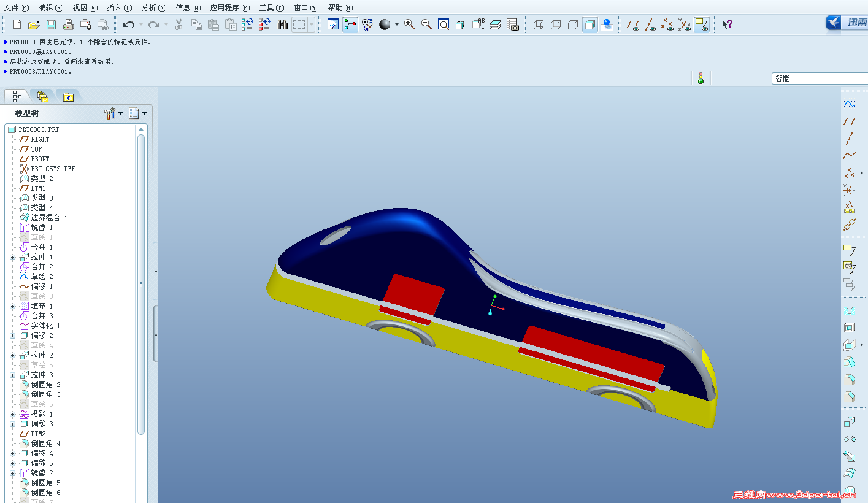Select the Hole tool in right toolbar

coord(849,310)
